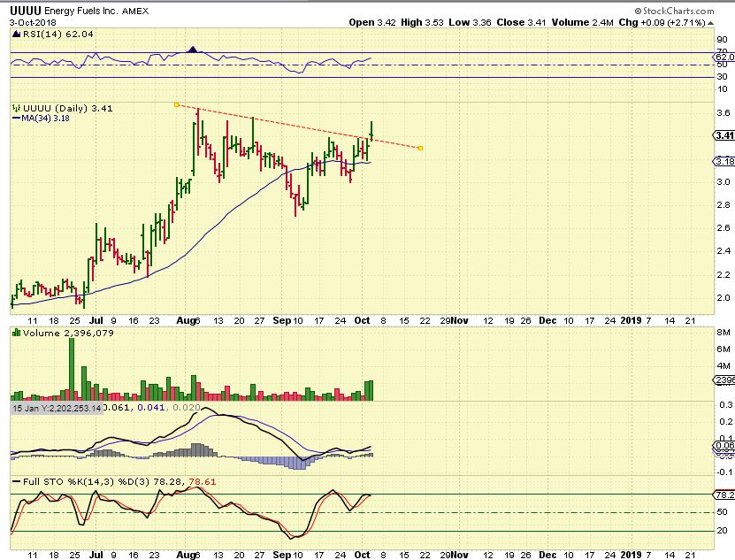Click the UUUU (Daily) legend icon
735x560 pixels.
point(17,108)
